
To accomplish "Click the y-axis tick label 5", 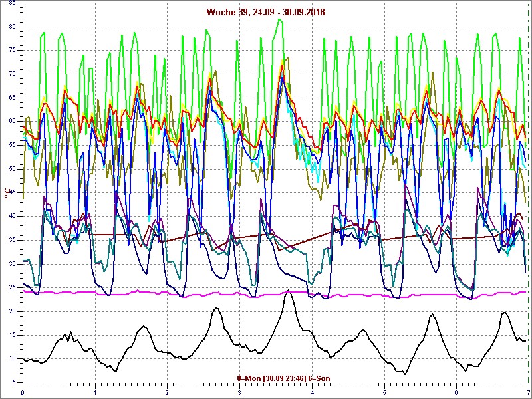I will pos(14,382).
